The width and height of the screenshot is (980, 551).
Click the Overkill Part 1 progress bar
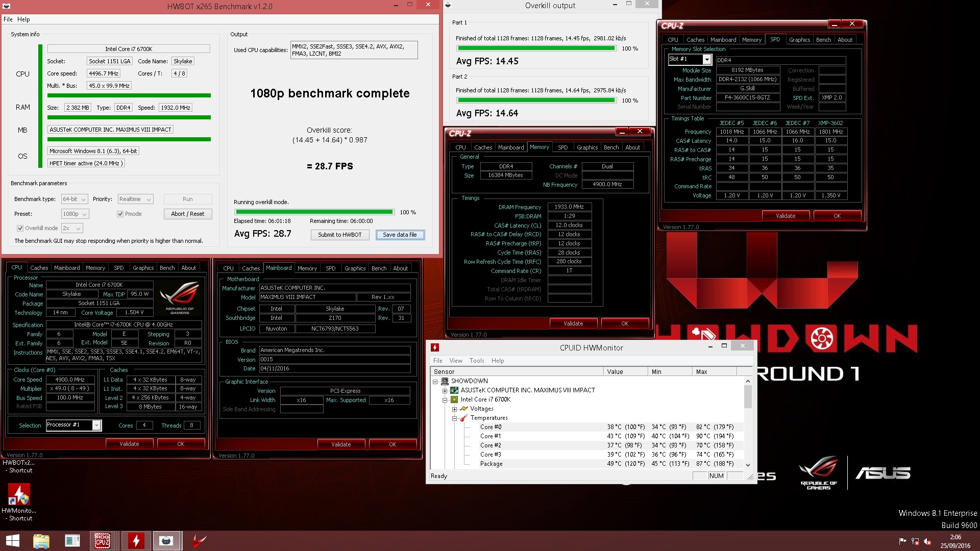[x=536, y=48]
